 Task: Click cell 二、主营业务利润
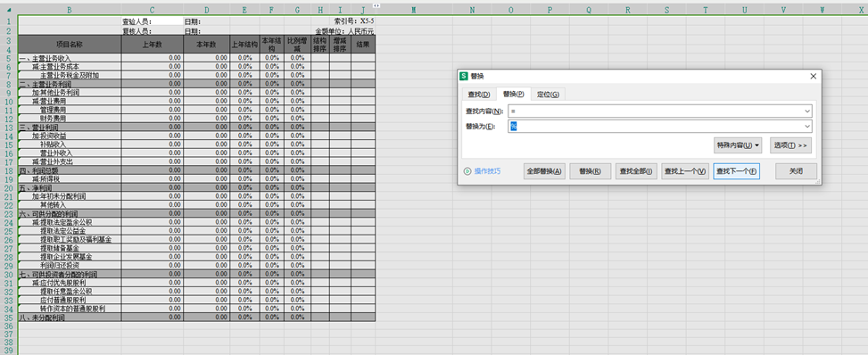[70, 84]
